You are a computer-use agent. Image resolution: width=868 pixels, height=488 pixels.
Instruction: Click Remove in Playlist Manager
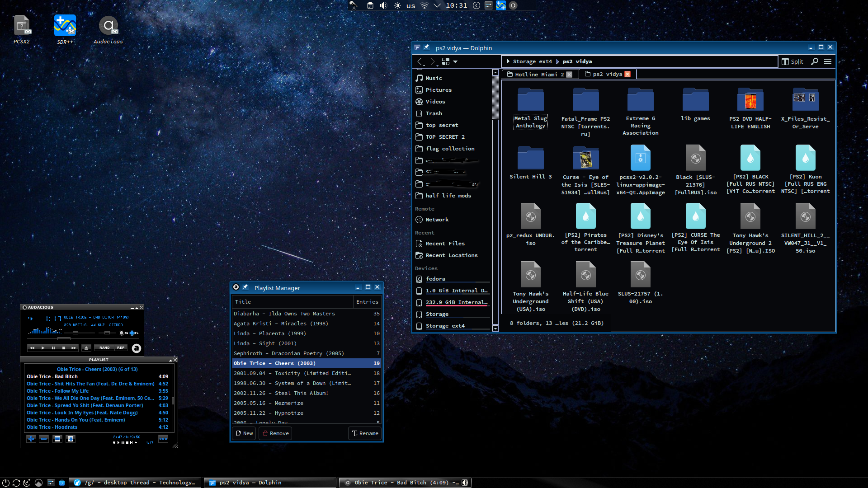point(276,433)
